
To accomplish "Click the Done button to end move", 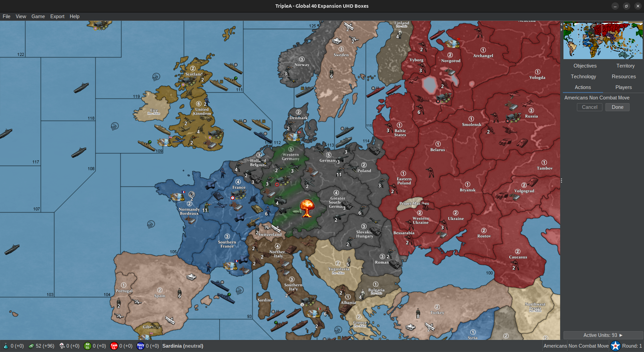I will [617, 107].
